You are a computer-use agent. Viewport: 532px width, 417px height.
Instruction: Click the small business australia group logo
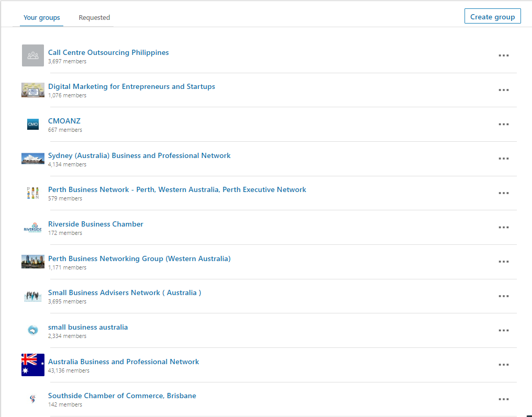point(32,330)
